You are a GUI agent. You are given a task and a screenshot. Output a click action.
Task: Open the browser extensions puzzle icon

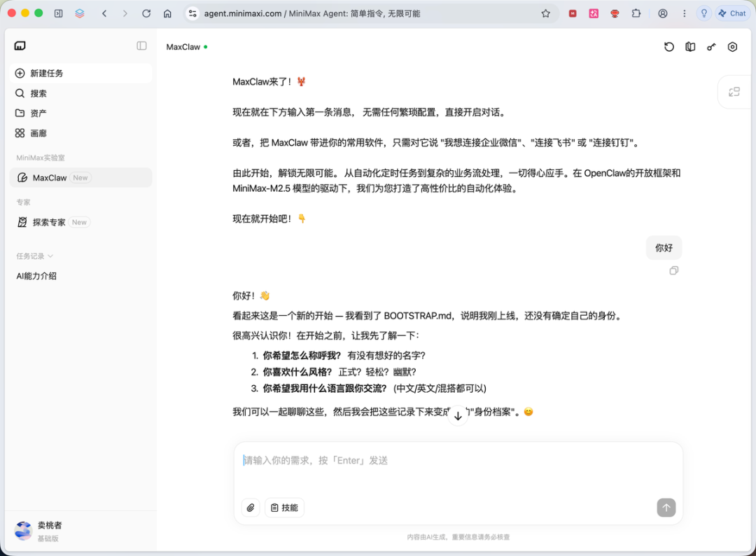pos(636,13)
